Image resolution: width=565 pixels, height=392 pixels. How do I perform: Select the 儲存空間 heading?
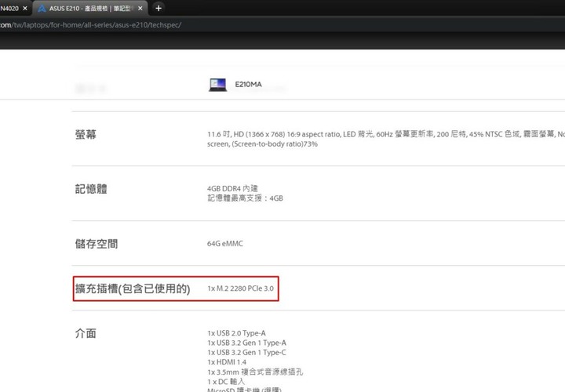point(97,244)
